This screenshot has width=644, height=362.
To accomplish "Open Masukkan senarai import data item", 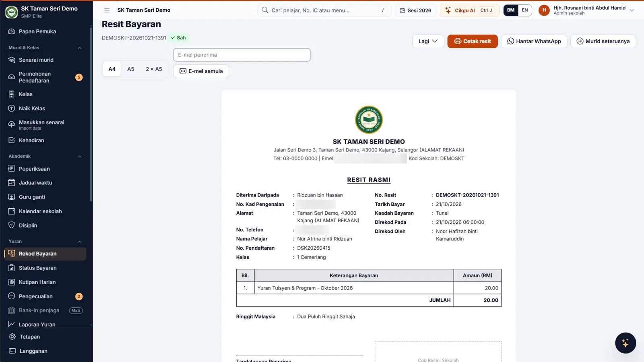I will [x=45, y=125].
